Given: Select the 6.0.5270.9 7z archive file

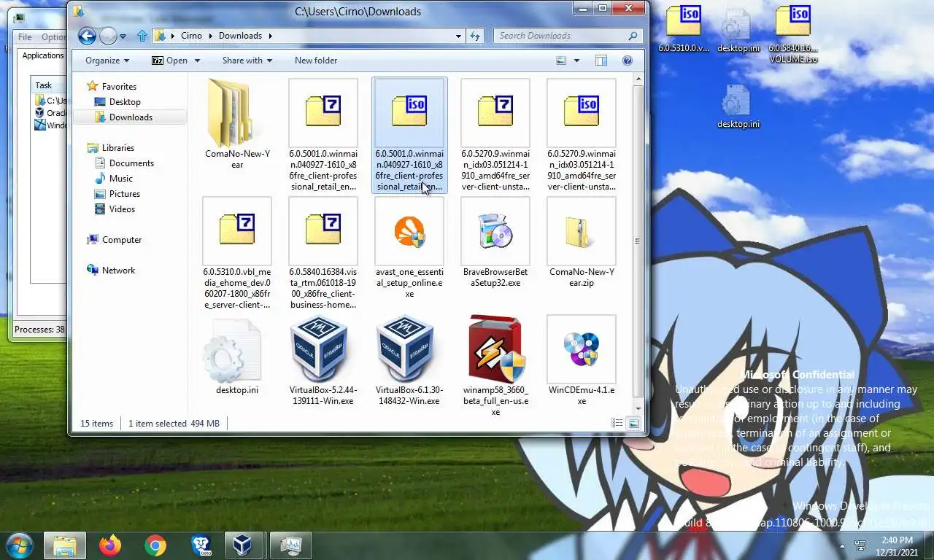Looking at the screenshot, I should coord(495,135).
